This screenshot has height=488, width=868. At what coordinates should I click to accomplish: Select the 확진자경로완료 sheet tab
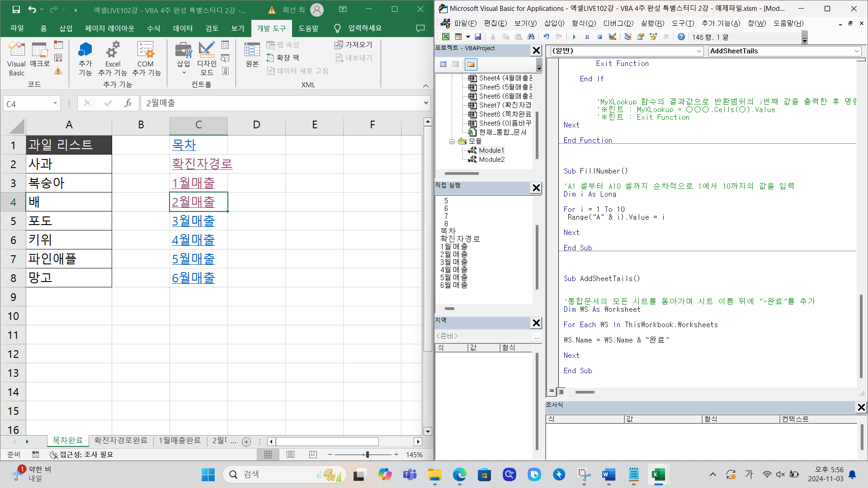(x=121, y=441)
